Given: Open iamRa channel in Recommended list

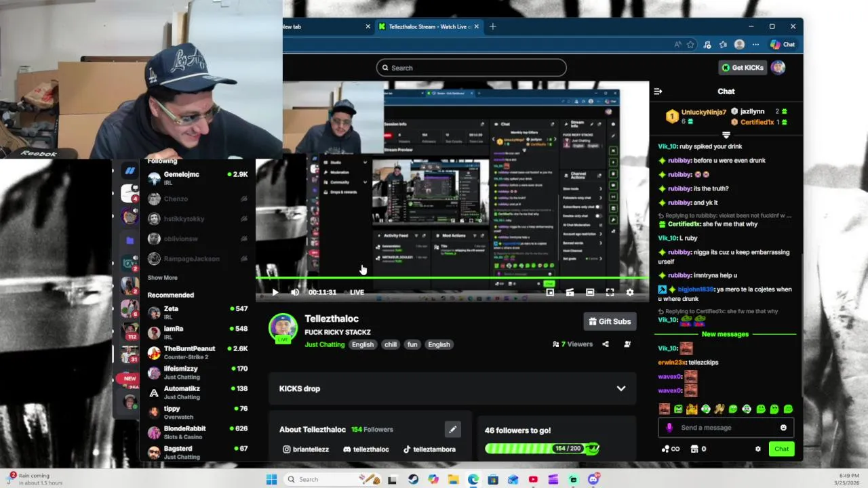Looking at the screenshot, I should pyautogui.click(x=197, y=333).
